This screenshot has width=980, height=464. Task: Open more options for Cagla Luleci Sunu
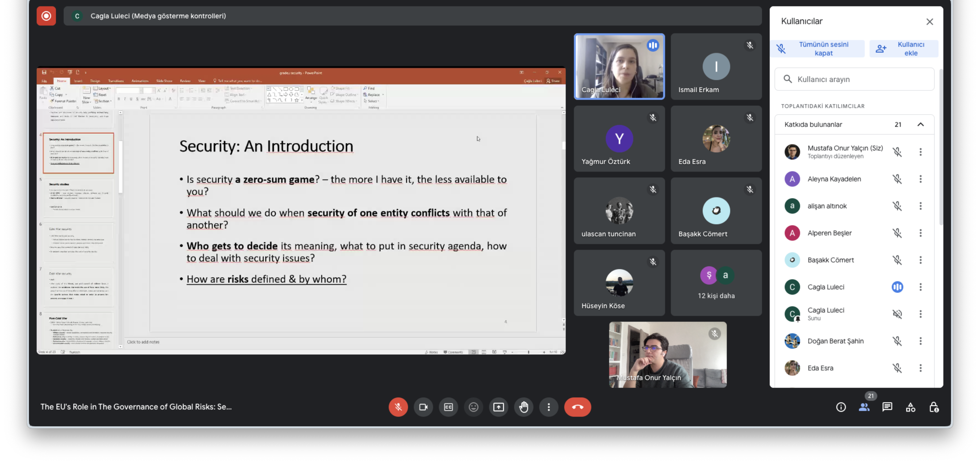tap(920, 314)
